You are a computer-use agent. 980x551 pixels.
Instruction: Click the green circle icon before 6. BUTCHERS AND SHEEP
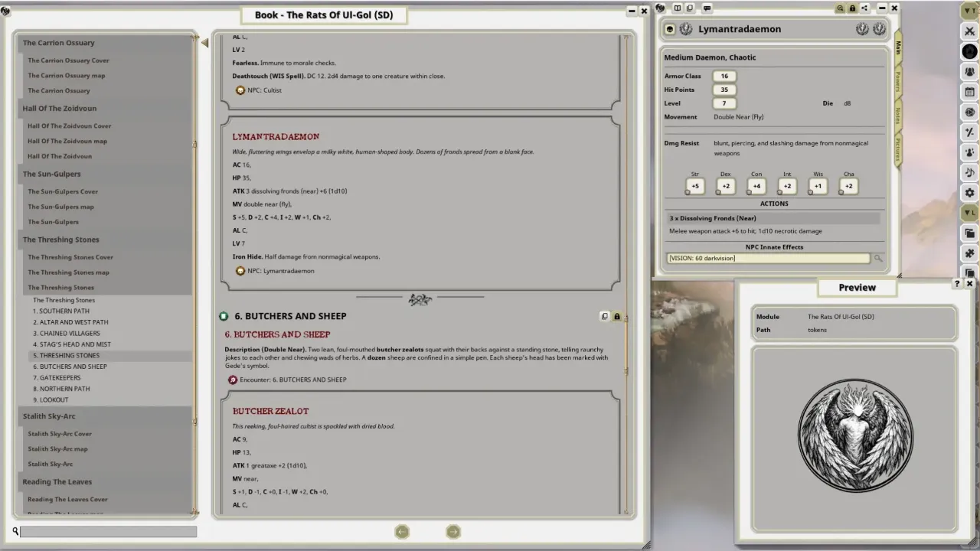tap(224, 316)
